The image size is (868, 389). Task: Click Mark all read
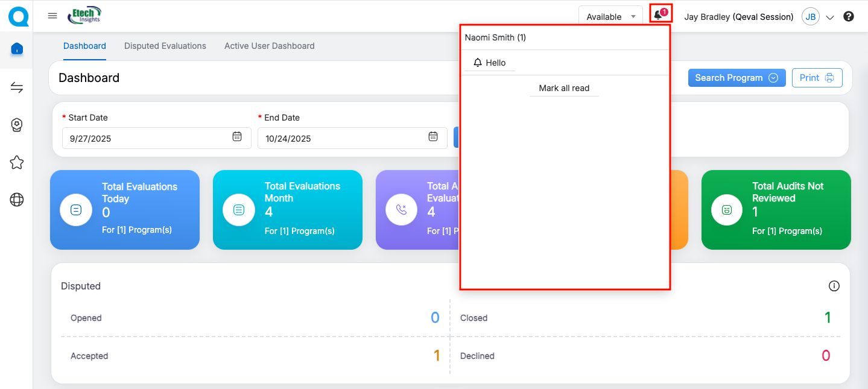pyautogui.click(x=564, y=88)
